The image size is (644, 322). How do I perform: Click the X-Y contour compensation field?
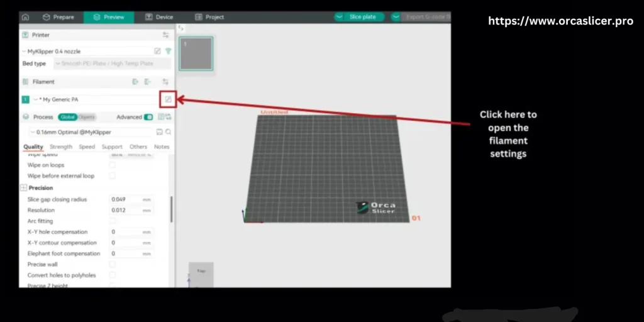coord(131,243)
